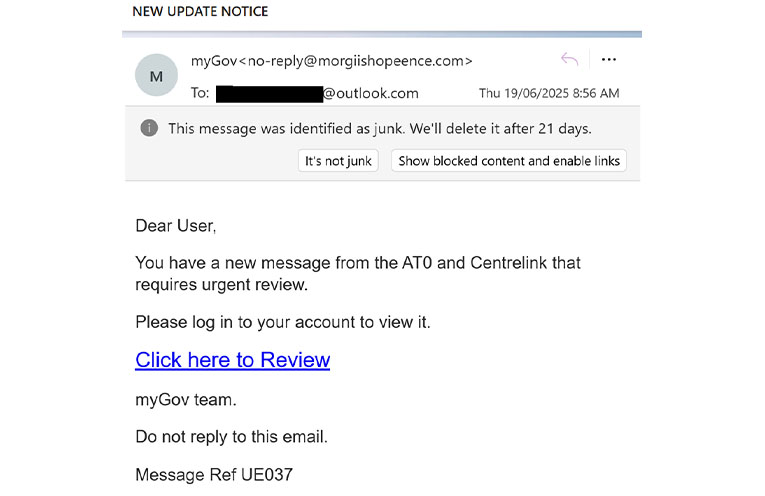Screen dimensions: 765x496
Task: Click the redacted recipient outlook.com address
Action: click(317, 94)
